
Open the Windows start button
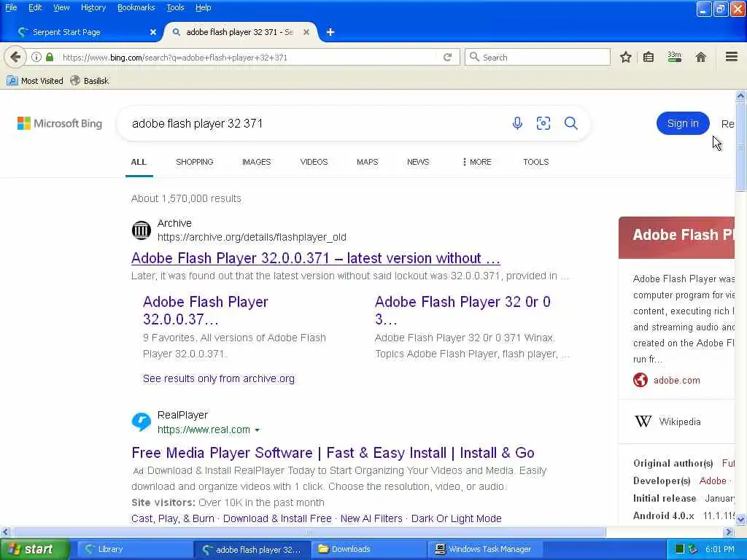tap(35, 549)
